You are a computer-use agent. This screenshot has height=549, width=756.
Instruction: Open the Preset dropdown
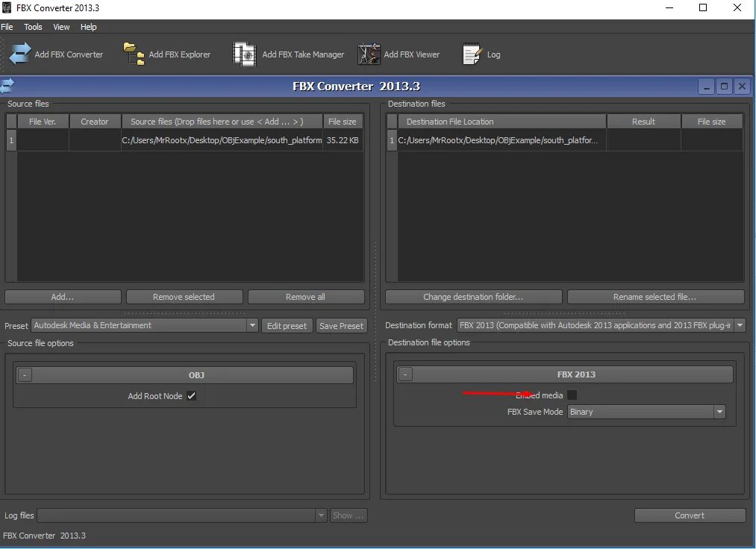click(145, 325)
